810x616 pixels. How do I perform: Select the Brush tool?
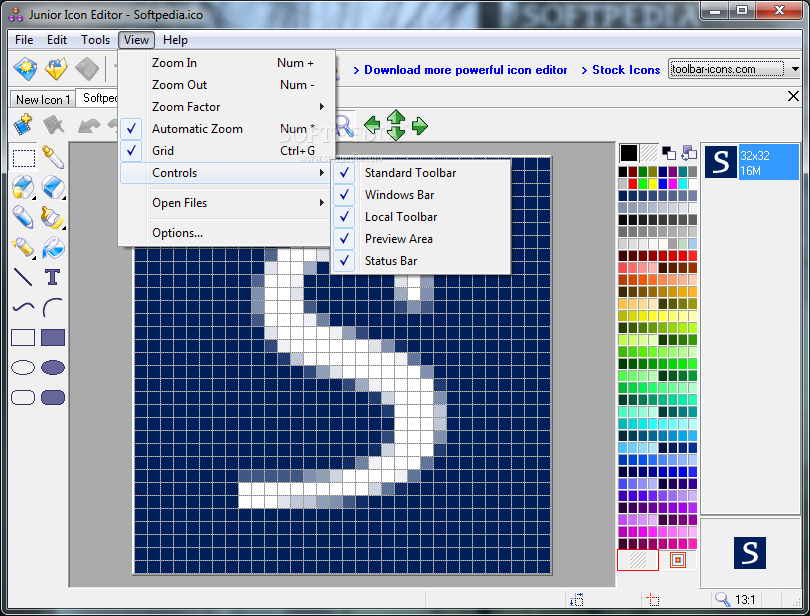53,217
